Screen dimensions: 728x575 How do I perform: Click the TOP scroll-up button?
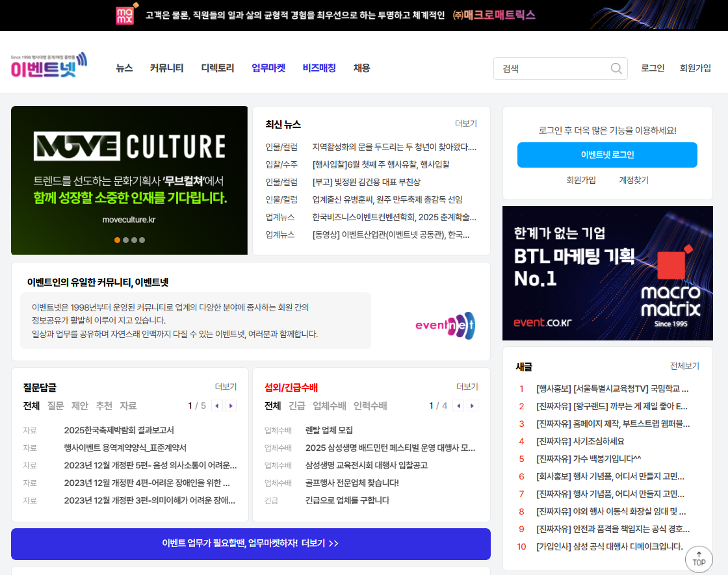tap(699, 559)
